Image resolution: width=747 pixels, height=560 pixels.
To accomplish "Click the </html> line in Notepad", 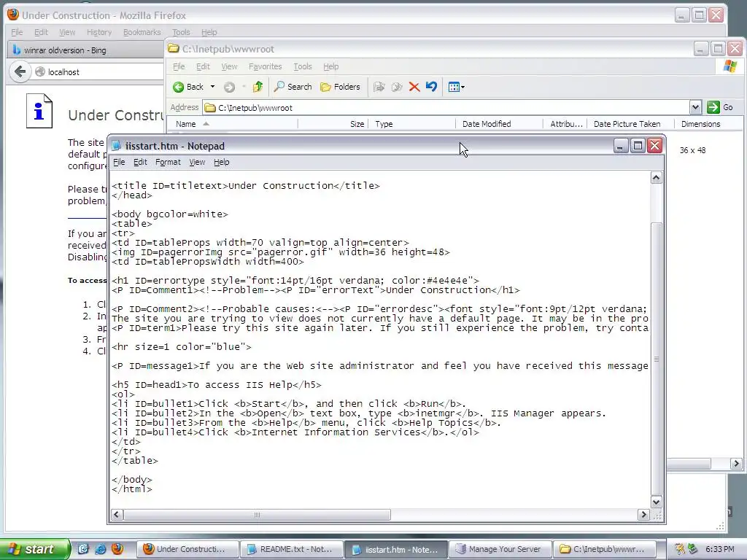I will click(x=132, y=489).
